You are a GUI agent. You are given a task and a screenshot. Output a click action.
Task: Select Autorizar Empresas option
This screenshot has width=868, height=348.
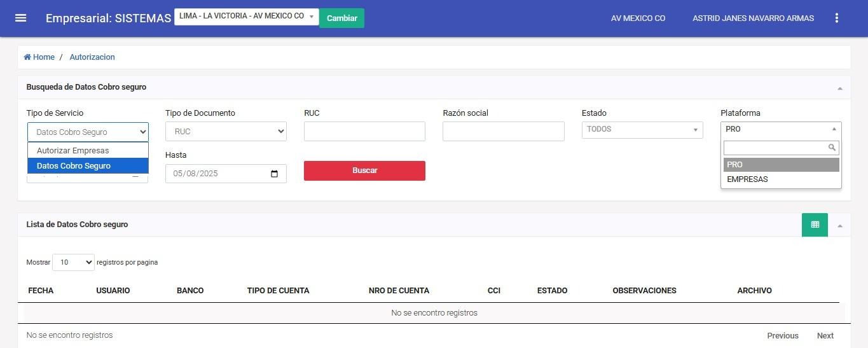pyautogui.click(x=72, y=151)
